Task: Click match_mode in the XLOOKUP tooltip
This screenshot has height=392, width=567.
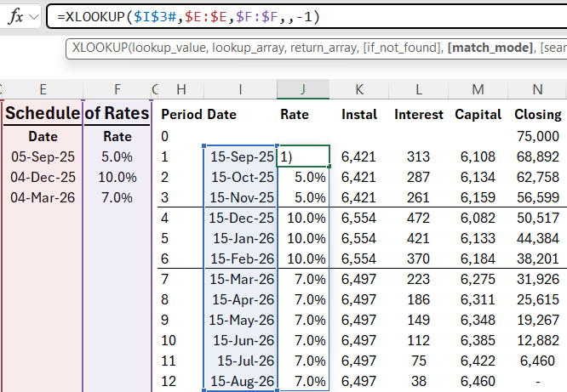Action: pos(490,48)
